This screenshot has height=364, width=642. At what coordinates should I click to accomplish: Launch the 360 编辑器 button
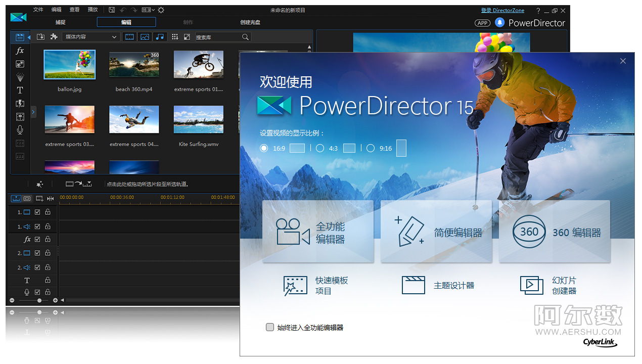coord(555,232)
